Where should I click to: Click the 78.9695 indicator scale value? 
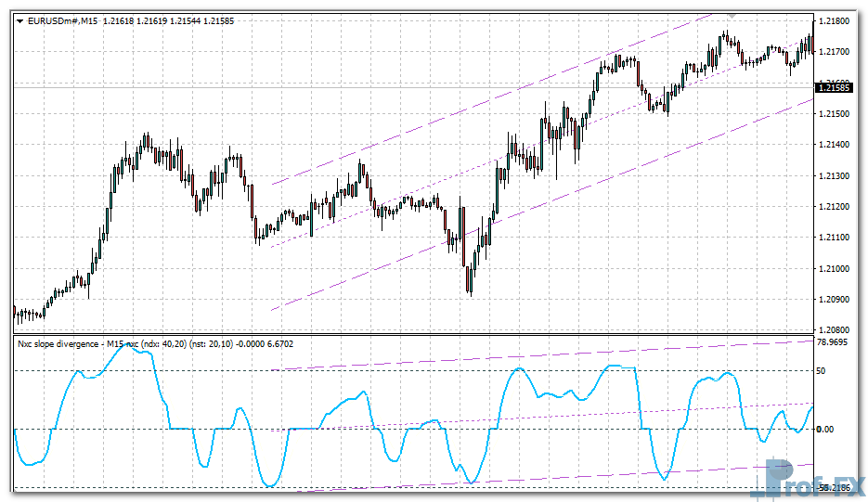(835, 342)
